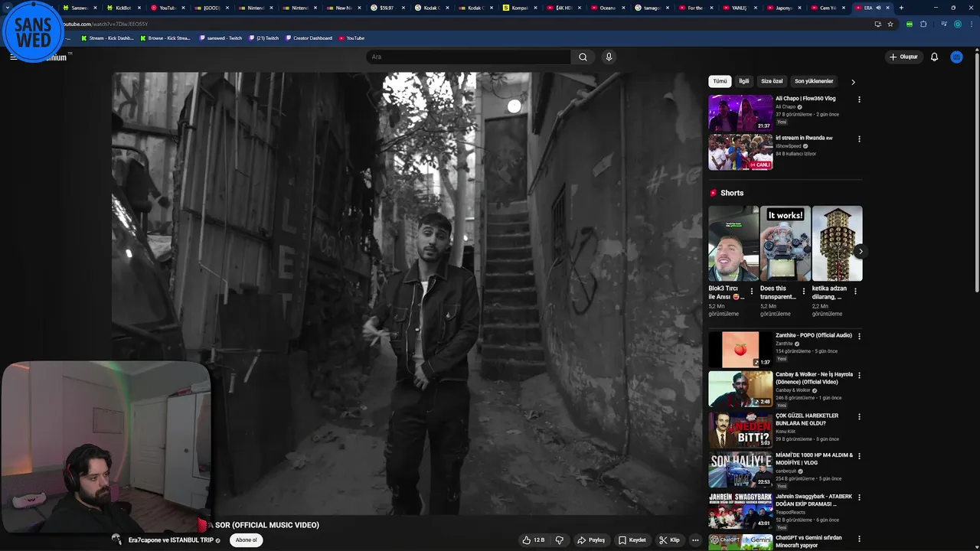Open ChatGPT vs Gemini Minecraft video
Image resolution: width=980 pixels, height=551 pixels.
coord(740,543)
